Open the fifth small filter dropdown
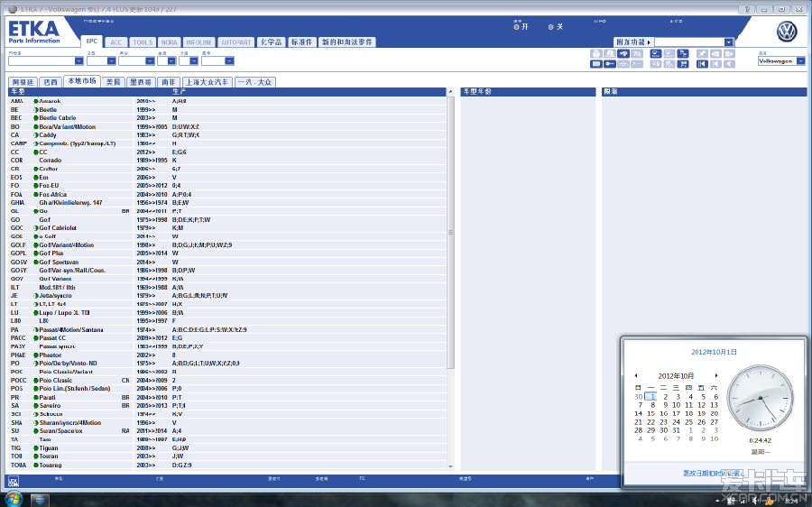The image size is (812, 507). (x=194, y=61)
